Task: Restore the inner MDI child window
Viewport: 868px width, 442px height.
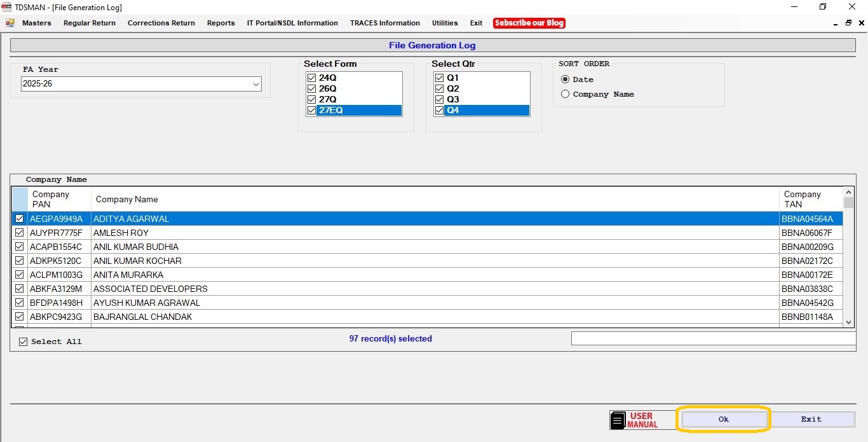Action: [848, 23]
